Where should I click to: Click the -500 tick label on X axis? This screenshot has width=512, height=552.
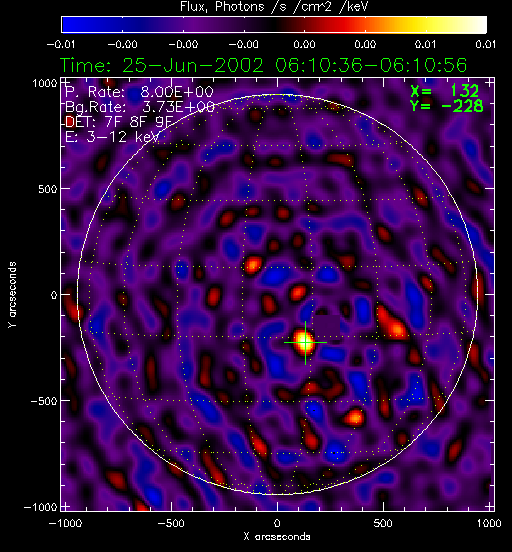point(171,523)
